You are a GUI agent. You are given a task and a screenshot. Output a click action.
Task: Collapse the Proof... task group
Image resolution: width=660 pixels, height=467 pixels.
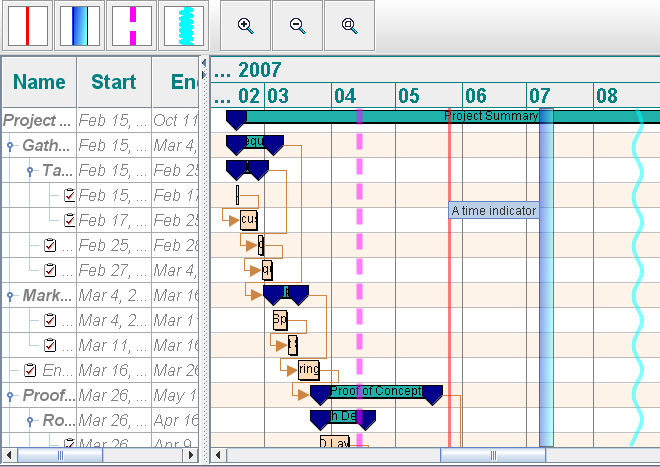[x=11, y=396]
